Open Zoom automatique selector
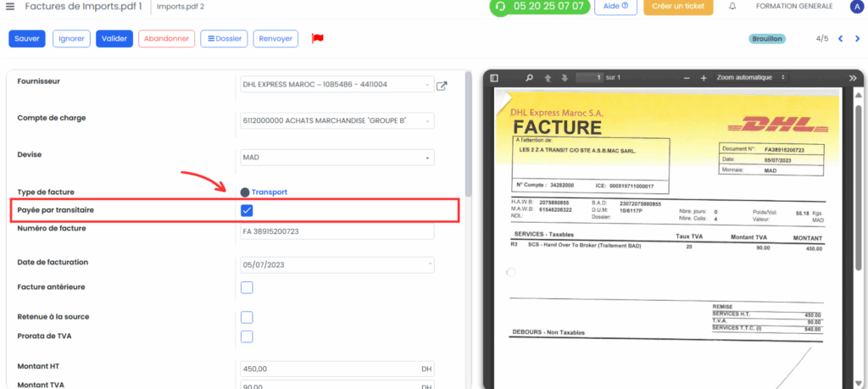The height and width of the screenshot is (389, 868). point(751,77)
